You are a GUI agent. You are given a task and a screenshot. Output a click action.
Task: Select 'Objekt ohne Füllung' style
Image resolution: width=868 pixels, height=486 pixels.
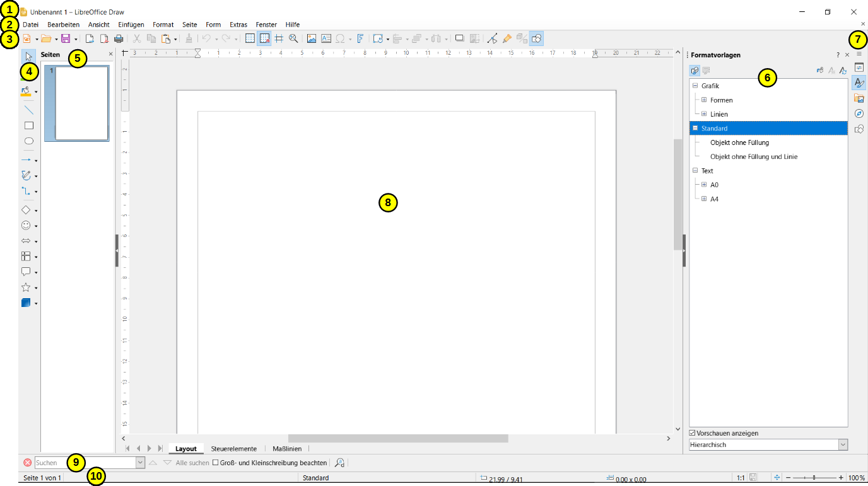(739, 142)
